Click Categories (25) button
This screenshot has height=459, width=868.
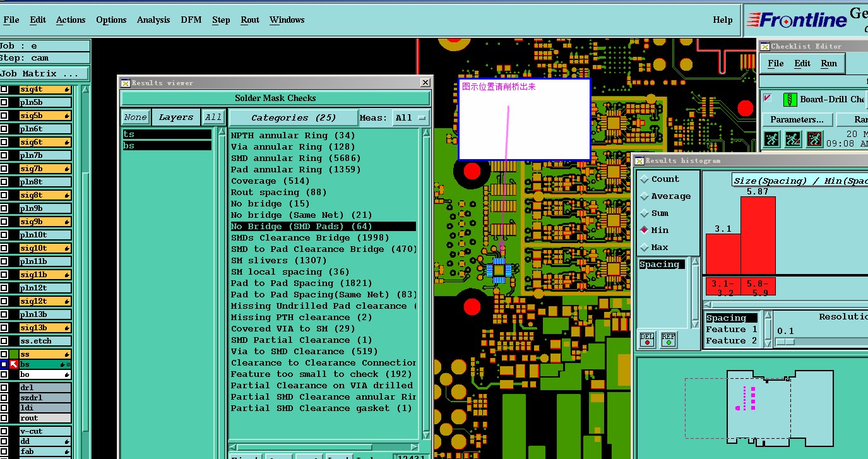294,117
